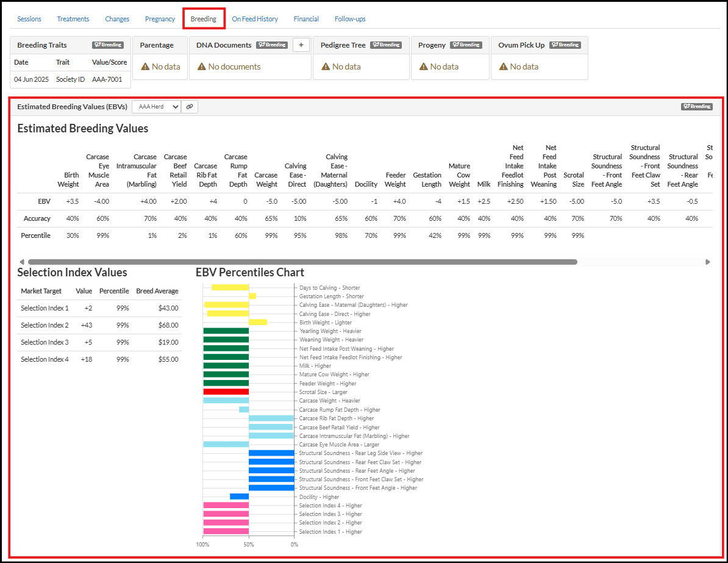Click the Society ID row in Breeding Traits
This screenshot has height=563, width=728.
tap(70, 79)
